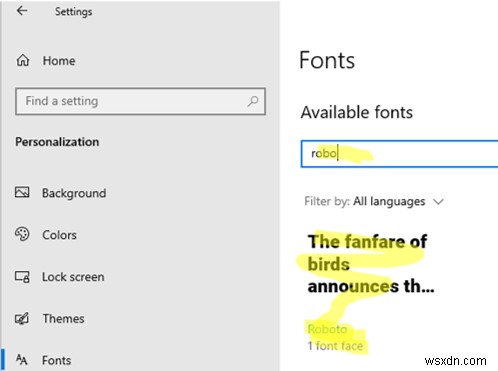Click the Settings window title
The width and height of the screenshot is (498, 371).
(x=73, y=12)
